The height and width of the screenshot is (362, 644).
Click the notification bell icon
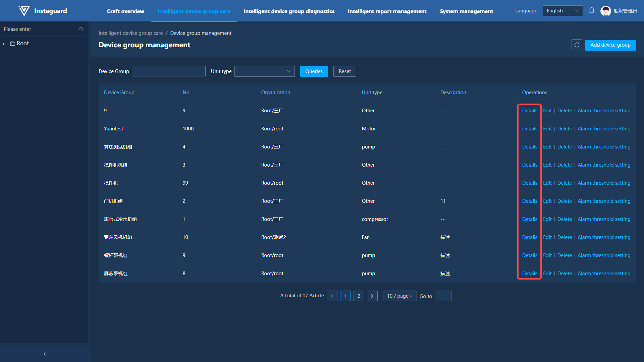(592, 11)
